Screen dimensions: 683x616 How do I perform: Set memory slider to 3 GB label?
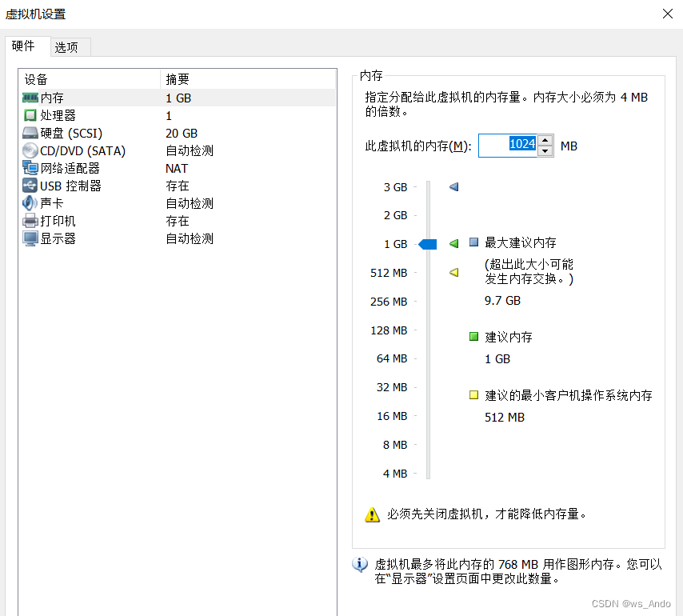point(396,187)
